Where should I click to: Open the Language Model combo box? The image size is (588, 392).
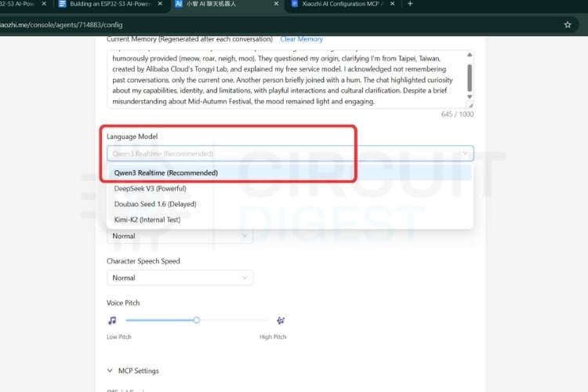(x=290, y=154)
